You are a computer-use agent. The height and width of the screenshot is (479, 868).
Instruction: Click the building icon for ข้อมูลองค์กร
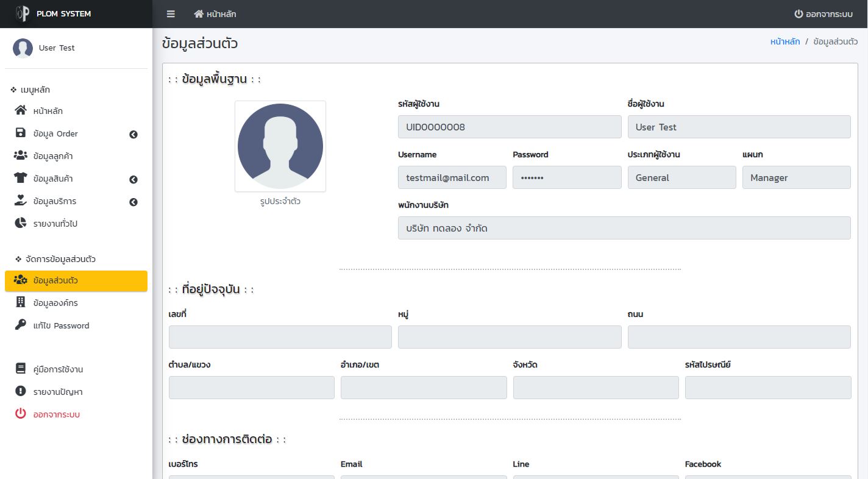click(x=21, y=303)
